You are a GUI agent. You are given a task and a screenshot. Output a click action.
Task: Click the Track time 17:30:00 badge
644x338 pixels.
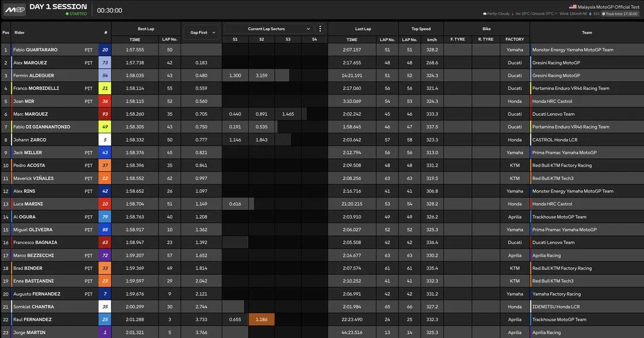[x=620, y=13]
